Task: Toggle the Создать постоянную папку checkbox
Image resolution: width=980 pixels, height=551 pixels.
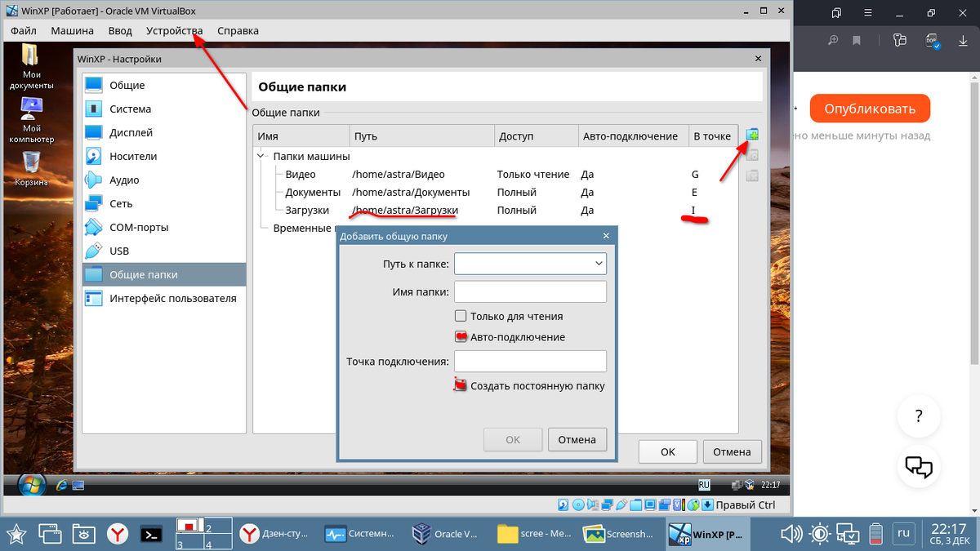Action: point(461,385)
